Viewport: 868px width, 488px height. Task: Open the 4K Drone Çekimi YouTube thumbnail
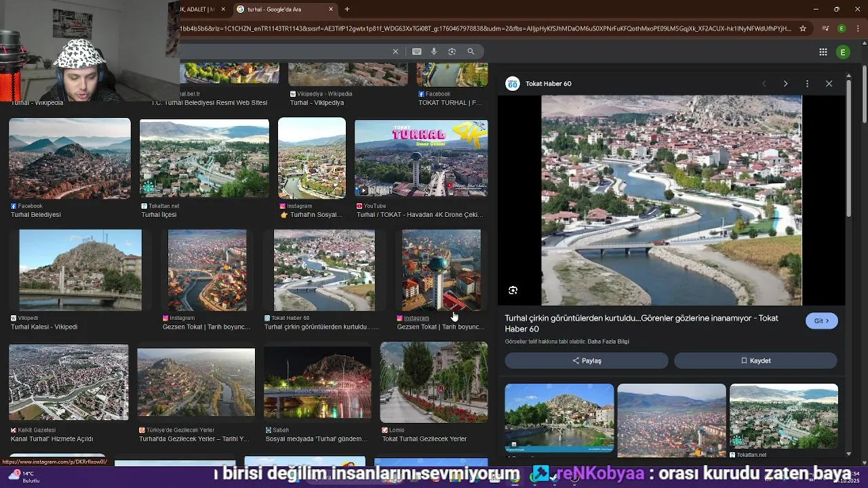(421, 159)
